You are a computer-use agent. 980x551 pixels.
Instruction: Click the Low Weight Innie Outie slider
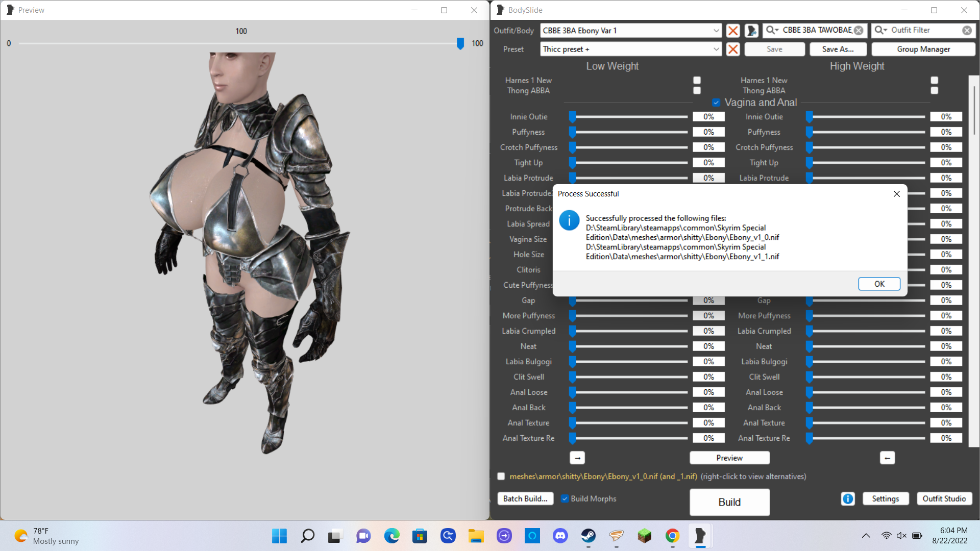pos(629,117)
